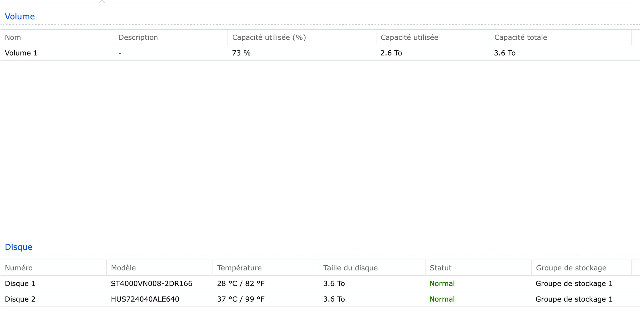Click the Description column header
Image resolution: width=644 pixels, height=314 pixels.
click(x=138, y=37)
